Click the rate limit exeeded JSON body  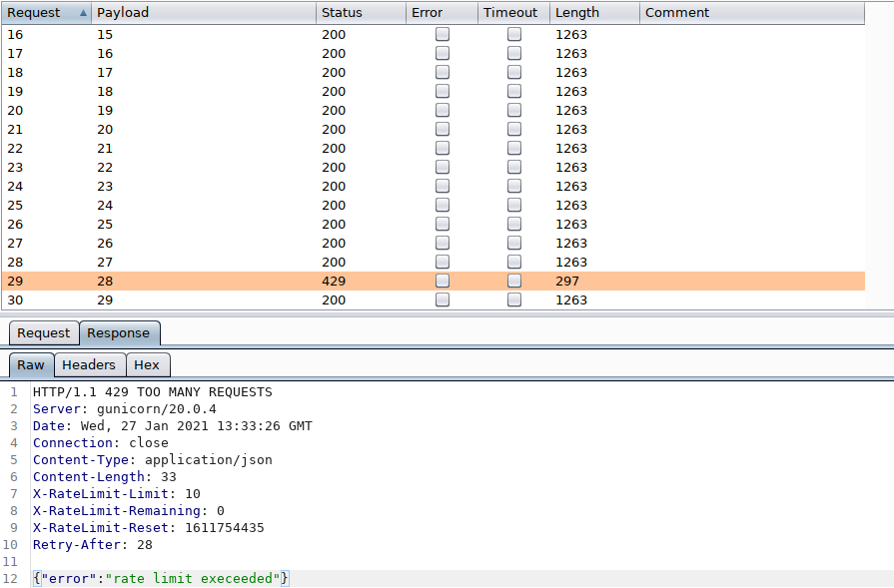[x=161, y=578]
